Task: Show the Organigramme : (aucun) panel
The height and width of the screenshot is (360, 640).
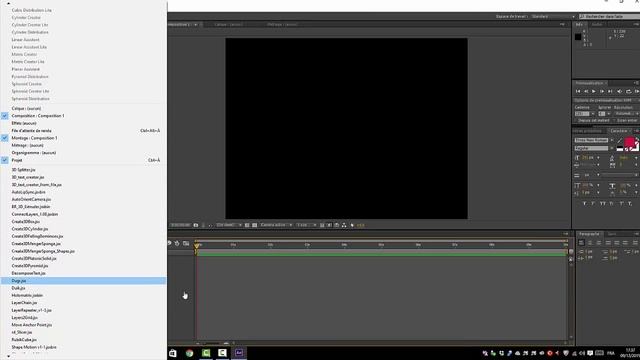Action: 83,153
